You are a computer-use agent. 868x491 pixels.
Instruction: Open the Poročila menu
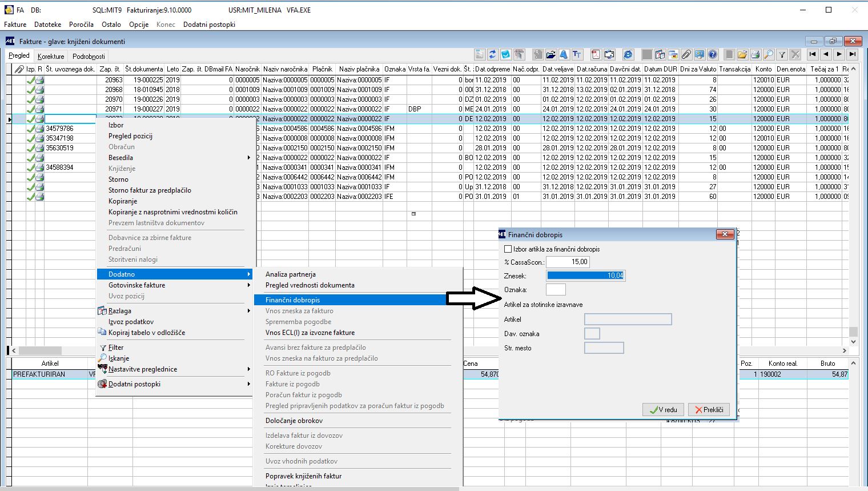pyautogui.click(x=81, y=25)
